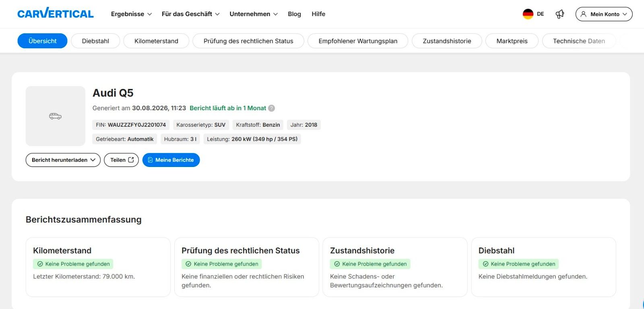Click the green checkmark under Prüfung des rechtlichen Status card
Screen dimensions: 644x309
pos(188,264)
